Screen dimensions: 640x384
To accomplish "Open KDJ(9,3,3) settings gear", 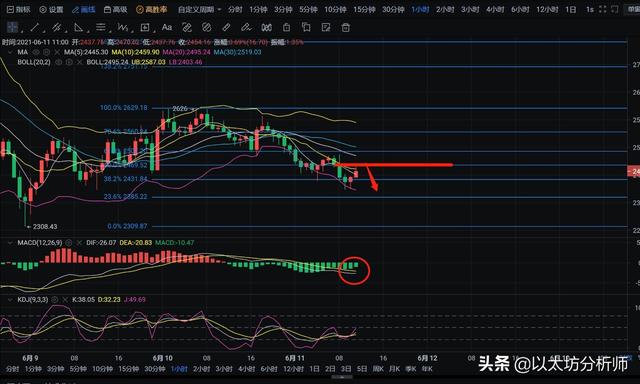I will [x=55, y=300].
